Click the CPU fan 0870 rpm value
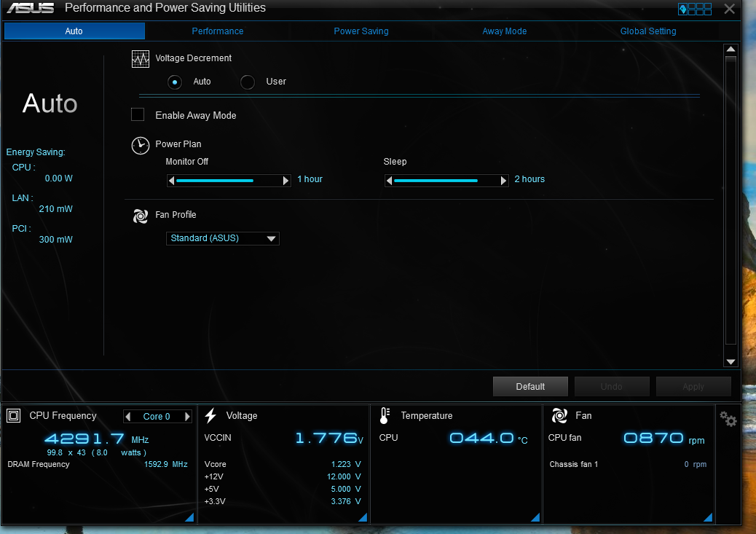The image size is (756, 534). coord(664,438)
